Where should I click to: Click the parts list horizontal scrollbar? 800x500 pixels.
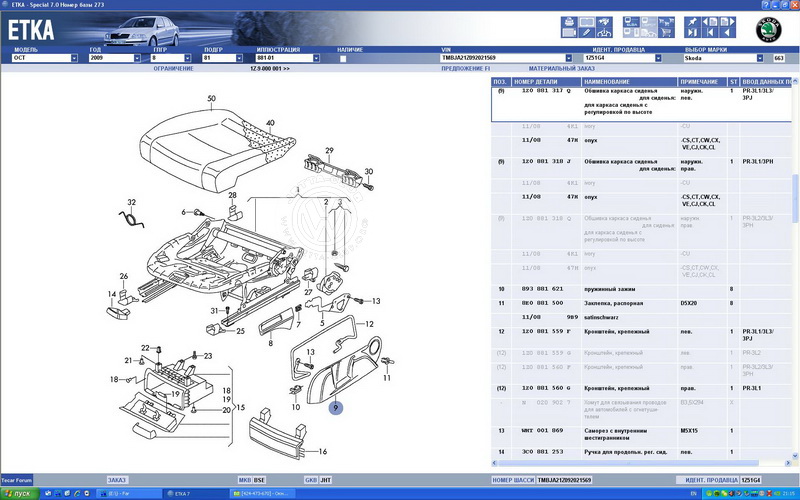(x=628, y=463)
